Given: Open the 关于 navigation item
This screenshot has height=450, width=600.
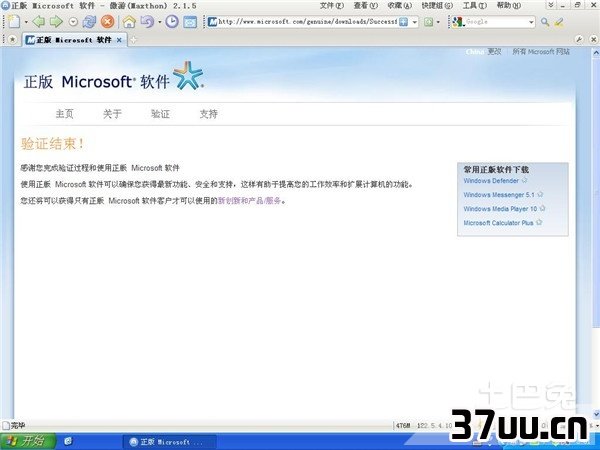Looking at the screenshot, I should pyautogui.click(x=112, y=114).
